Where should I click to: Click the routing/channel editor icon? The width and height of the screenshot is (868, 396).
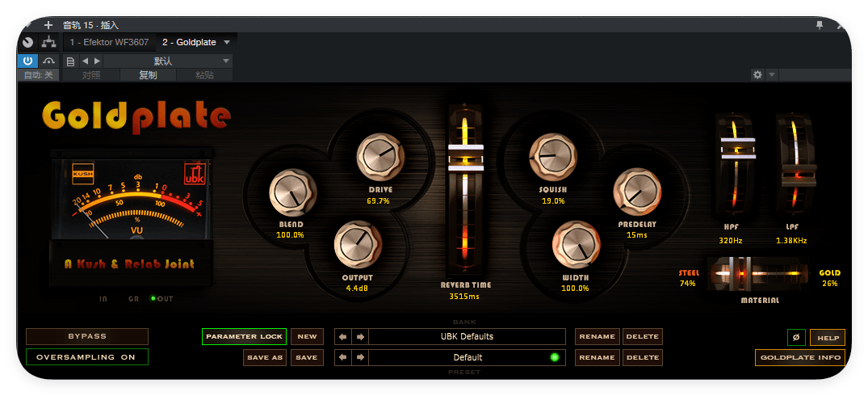[48, 42]
